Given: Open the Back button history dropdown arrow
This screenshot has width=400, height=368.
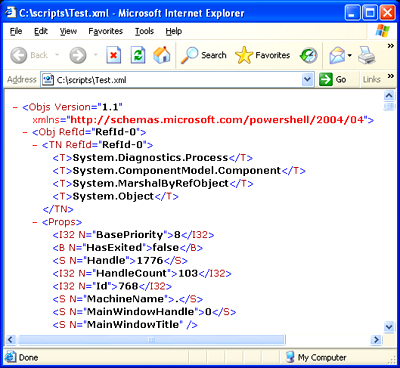Looking at the screenshot, I should [57, 55].
